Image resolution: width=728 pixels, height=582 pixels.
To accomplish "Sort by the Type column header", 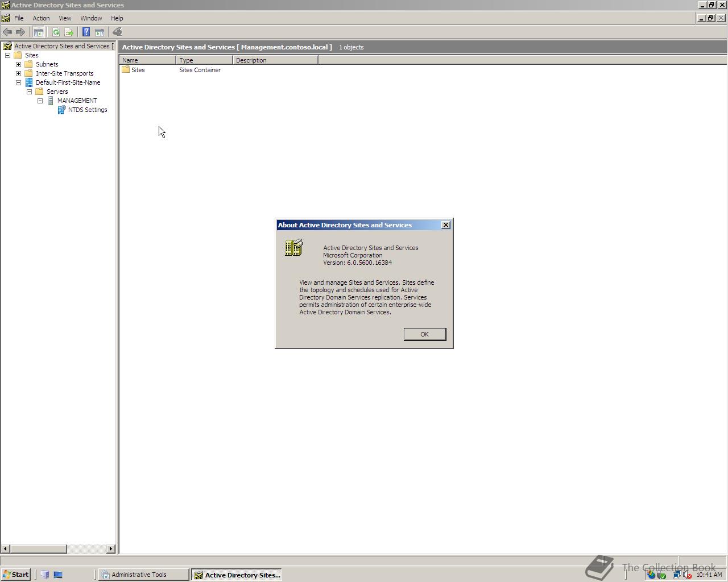I will (x=205, y=60).
